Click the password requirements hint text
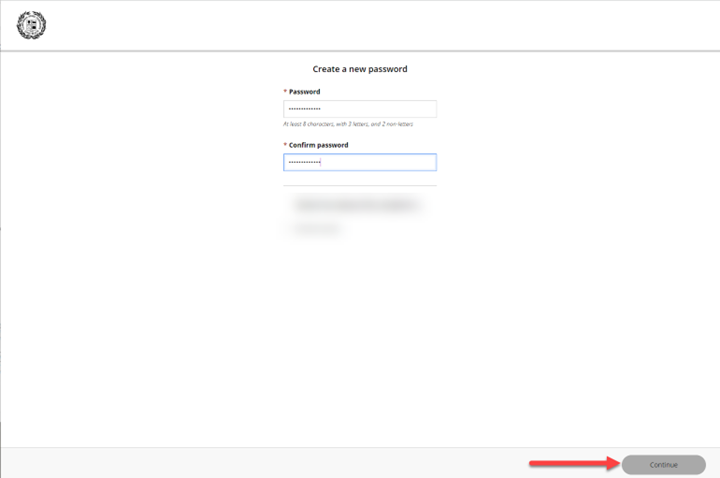This screenshot has height=478, width=720. pyautogui.click(x=348, y=124)
